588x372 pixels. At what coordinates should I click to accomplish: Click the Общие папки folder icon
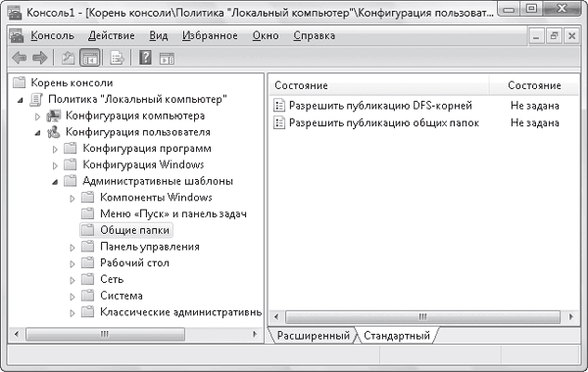87,230
